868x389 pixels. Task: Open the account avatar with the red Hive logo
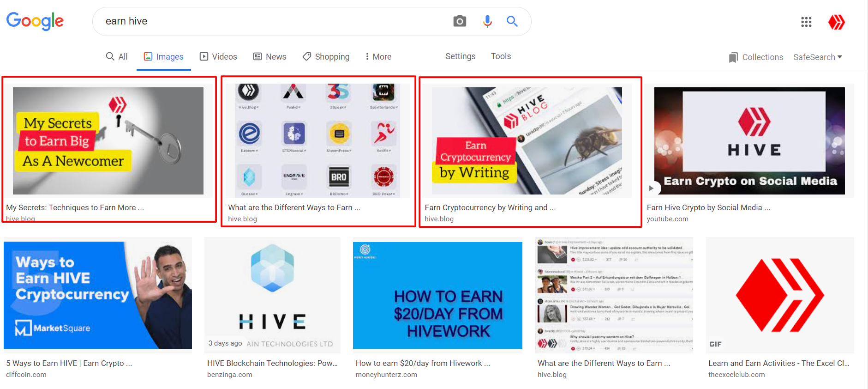837,22
